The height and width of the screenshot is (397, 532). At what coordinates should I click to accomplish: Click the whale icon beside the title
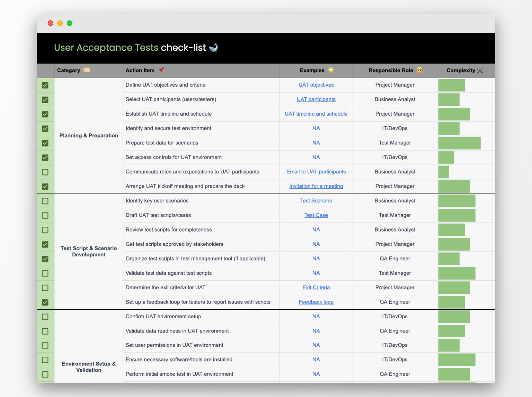[x=214, y=47]
